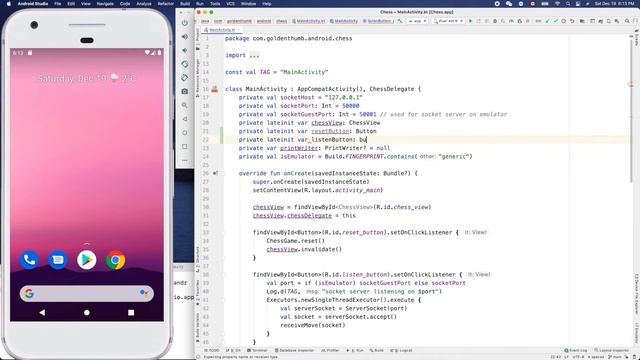Open the Build menu in menu bar

coord(185,4)
